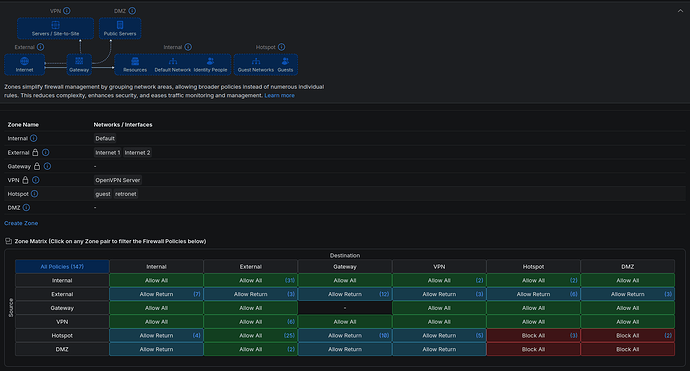Filter by VPN to External Allow All (6)
The image size is (690, 371).
click(x=250, y=322)
